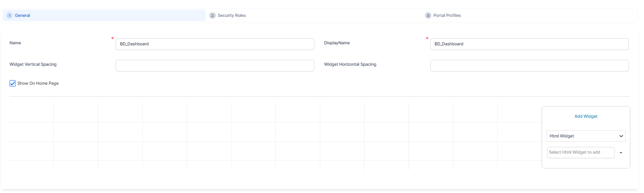Click into the DisplayName text field

529,44
